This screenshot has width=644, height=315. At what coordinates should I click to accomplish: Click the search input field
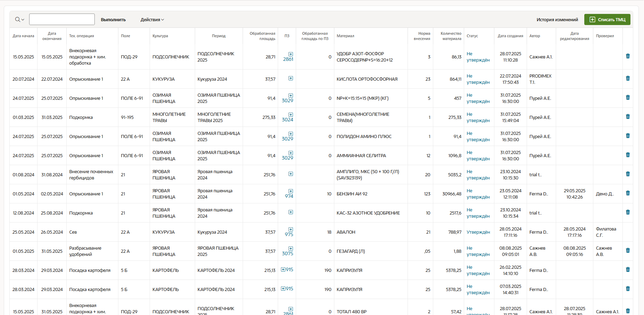[x=62, y=19]
